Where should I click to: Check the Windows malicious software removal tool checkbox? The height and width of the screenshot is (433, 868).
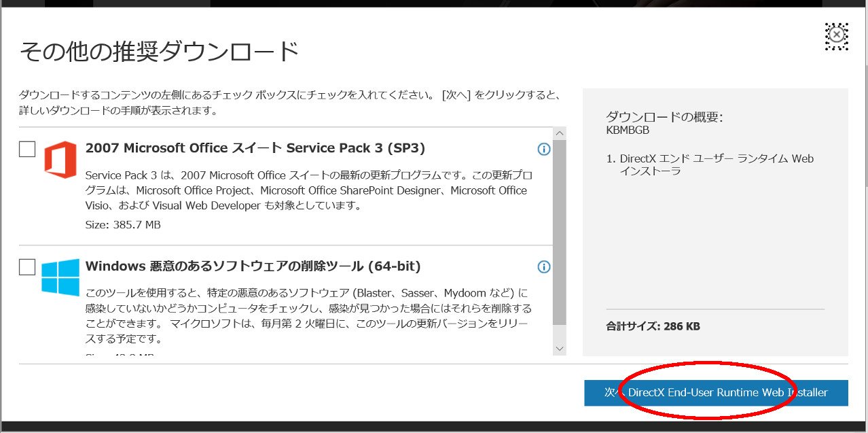click(27, 267)
